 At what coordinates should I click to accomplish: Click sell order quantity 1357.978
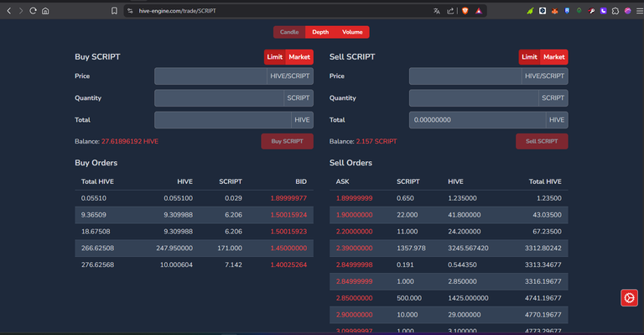[411, 249]
